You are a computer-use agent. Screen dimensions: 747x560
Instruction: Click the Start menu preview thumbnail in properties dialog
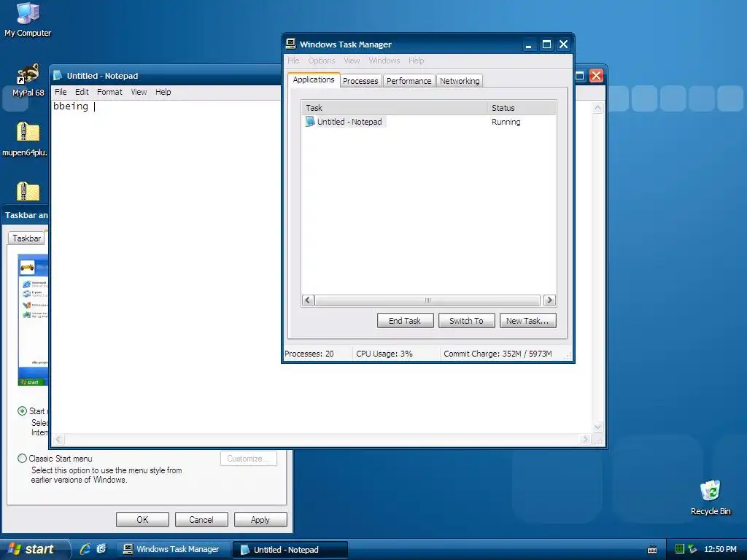33,319
